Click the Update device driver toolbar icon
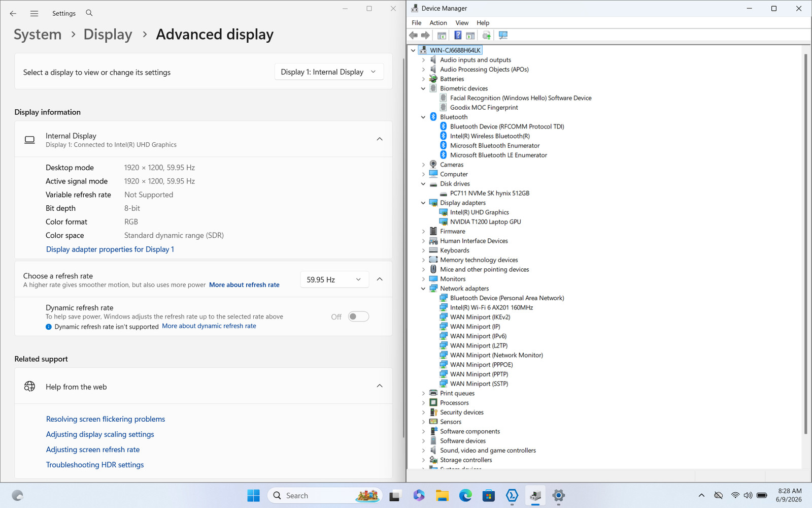This screenshot has height=508, width=812. pyautogui.click(x=486, y=35)
